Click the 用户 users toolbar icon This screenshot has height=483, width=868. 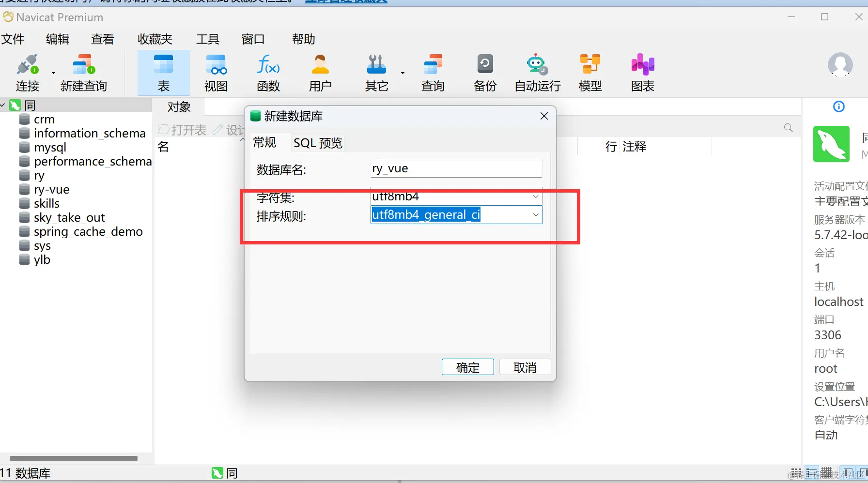pyautogui.click(x=321, y=73)
